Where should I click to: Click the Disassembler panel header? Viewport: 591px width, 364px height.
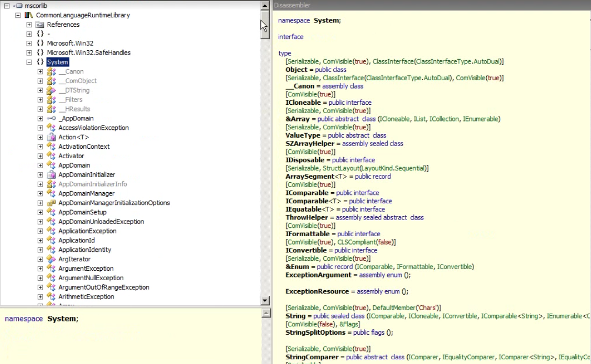[293, 5]
